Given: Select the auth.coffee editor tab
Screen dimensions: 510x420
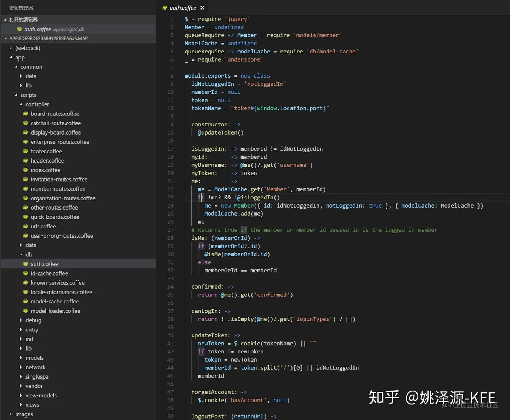Looking at the screenshot, I should tap(183, 8).
